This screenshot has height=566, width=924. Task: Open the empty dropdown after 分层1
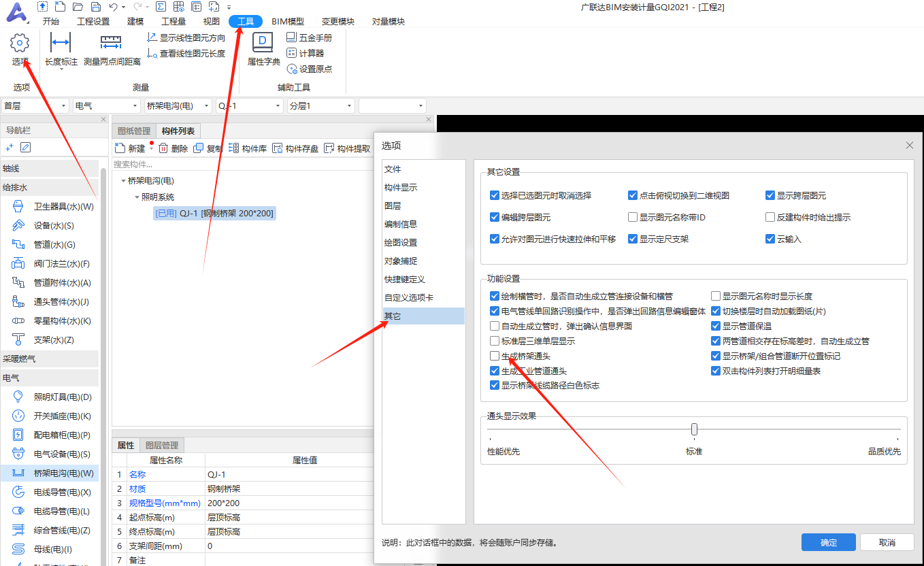click(x=392, y=106)
